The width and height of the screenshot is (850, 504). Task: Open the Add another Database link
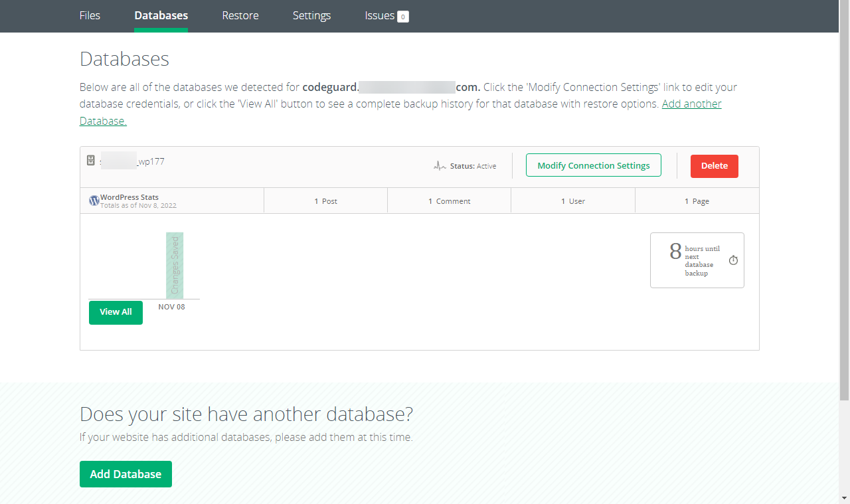[x=691, y=104]
